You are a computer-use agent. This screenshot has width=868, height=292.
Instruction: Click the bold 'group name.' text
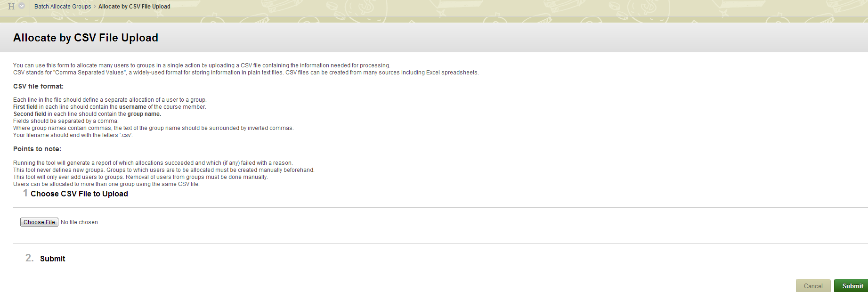click(x=144, y=114)
